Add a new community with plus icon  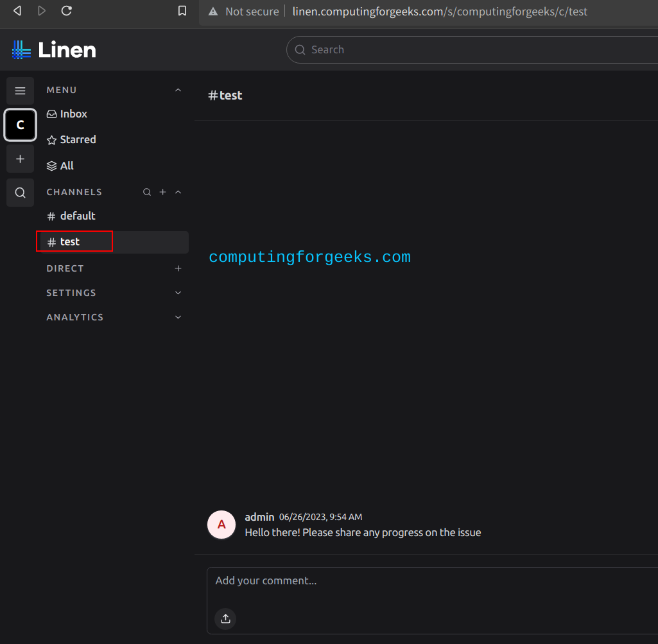[20, 159]
